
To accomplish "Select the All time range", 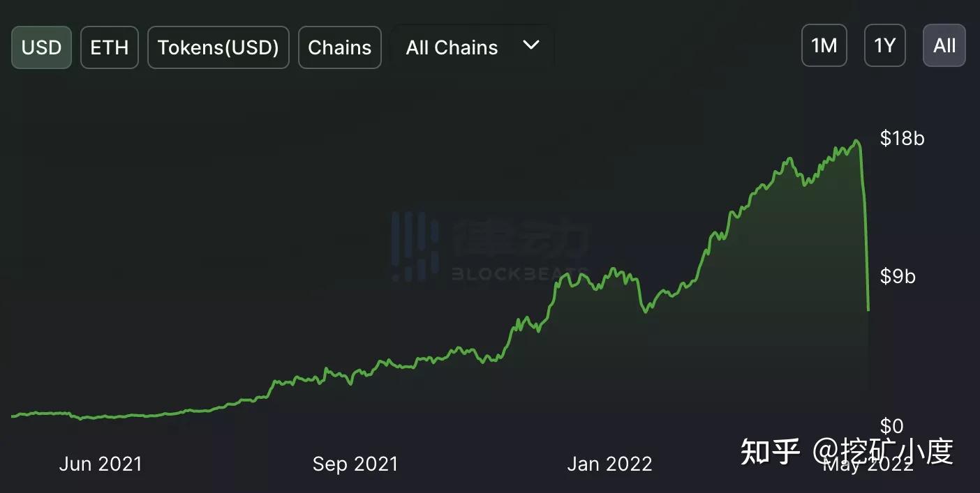I will 944,46.
